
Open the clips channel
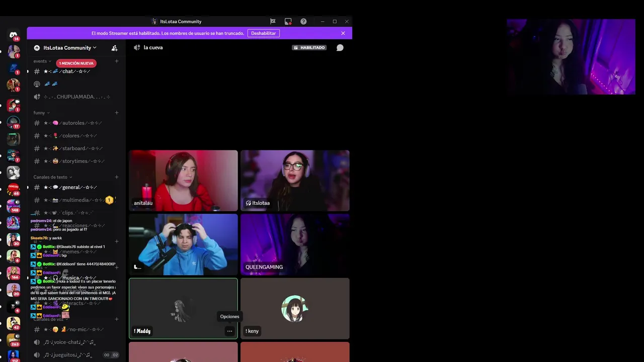75,213
